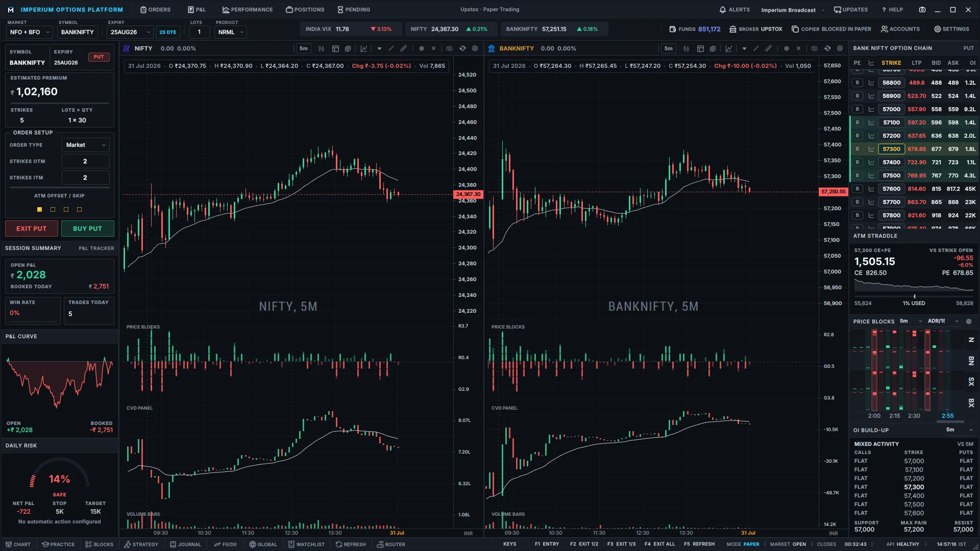The width and height of the screenshot is (980, 551).
Task: Open candle style tool in NIFTY chart toolbar
Action: click(x=321, y=48)
